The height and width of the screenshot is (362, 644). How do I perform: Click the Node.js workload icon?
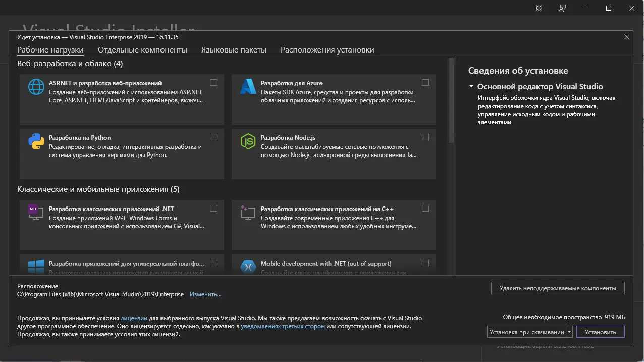[x=248, y=140]
